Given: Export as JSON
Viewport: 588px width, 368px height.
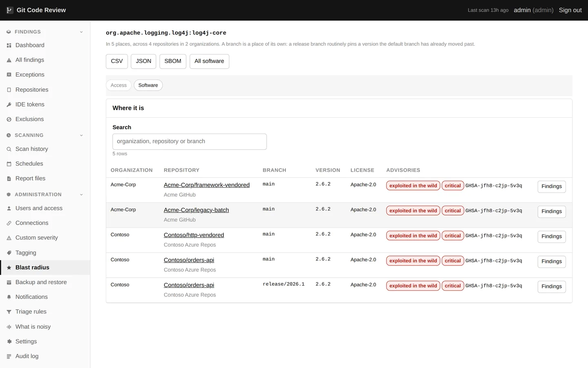Looking at the screenshot, I should tap(143, 61).
